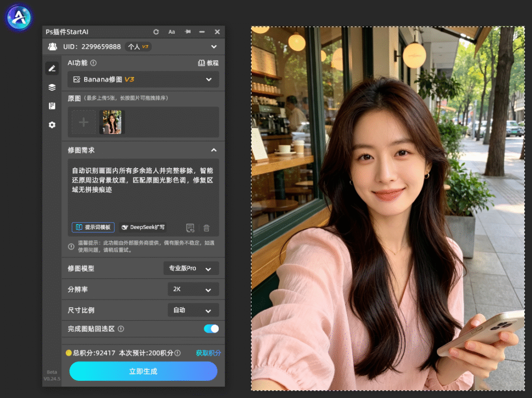The image size is (532, 398).
Task: Click the 立即生成 generate button
Action: click(143, 371)
